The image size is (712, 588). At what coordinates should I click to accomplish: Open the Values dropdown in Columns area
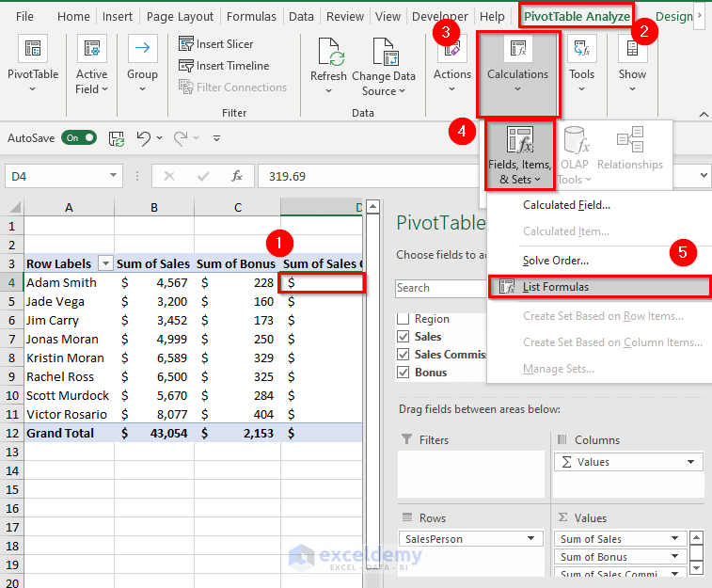pyautogui.click(x=690, y=462)
